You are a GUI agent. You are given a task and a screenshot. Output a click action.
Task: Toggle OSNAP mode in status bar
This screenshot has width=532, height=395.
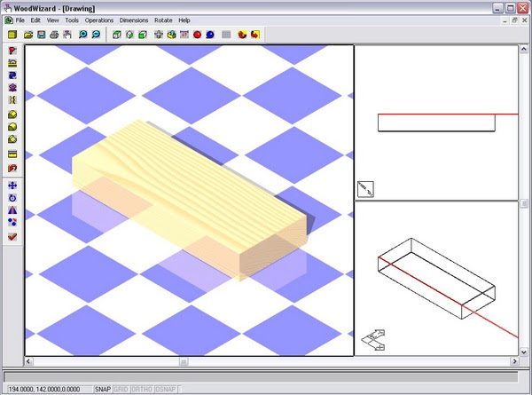pos(166,389)
